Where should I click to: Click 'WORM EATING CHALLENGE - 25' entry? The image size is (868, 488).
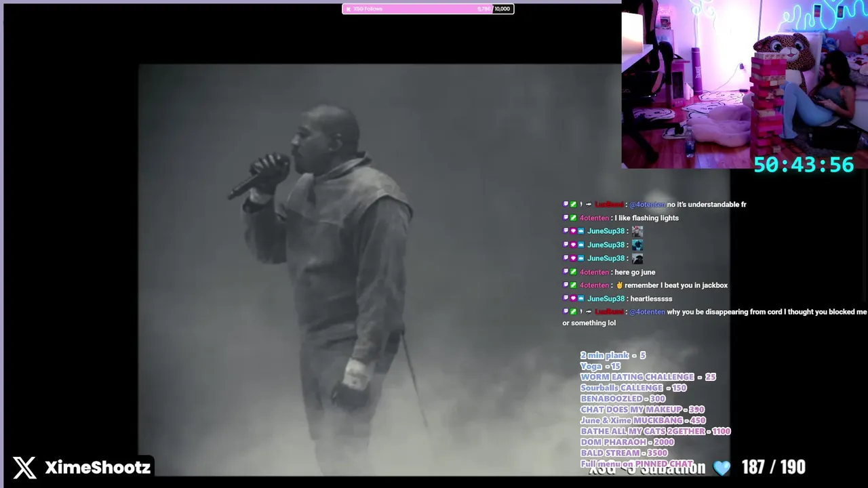[x=648, y=377]
